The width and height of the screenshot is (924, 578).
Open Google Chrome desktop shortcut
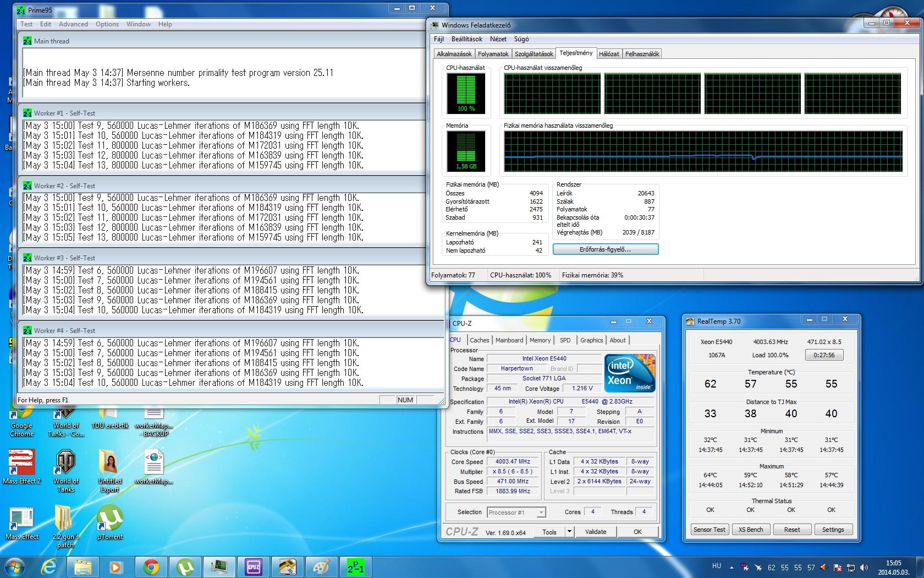point(22,422)
